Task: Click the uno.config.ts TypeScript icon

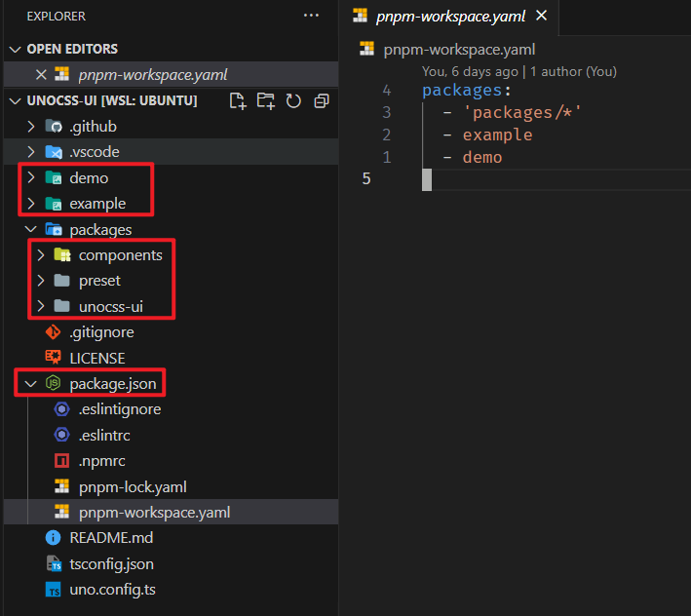Action: (54, 589)
